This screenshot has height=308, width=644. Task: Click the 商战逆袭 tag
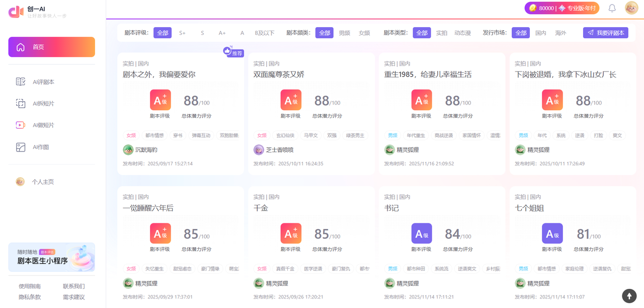coord(444,135)
